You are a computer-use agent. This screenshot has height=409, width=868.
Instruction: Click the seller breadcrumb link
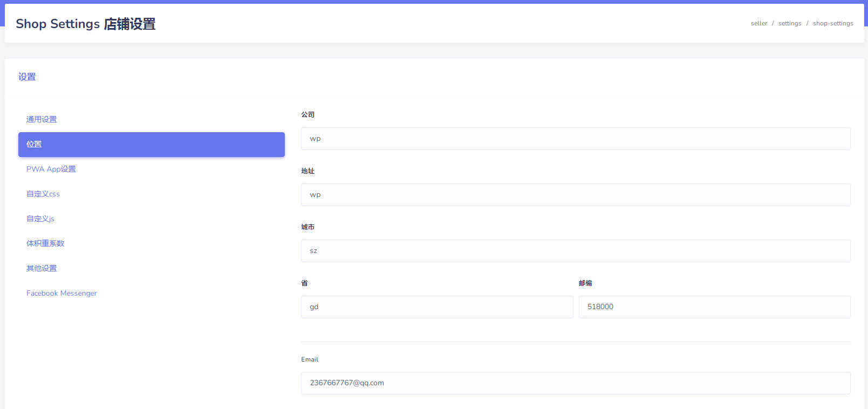758,23
